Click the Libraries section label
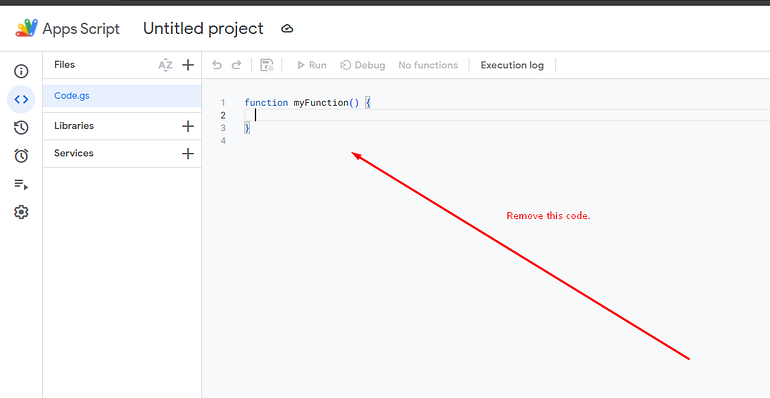Image resolution: width=770 pixels, height=398 pixels. [x=74, y=126]
